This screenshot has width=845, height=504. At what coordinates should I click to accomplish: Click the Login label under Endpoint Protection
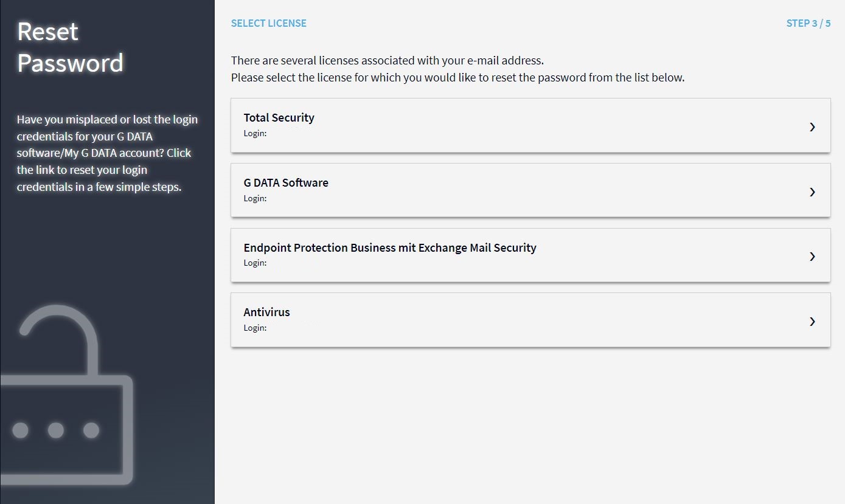[255, 263]
